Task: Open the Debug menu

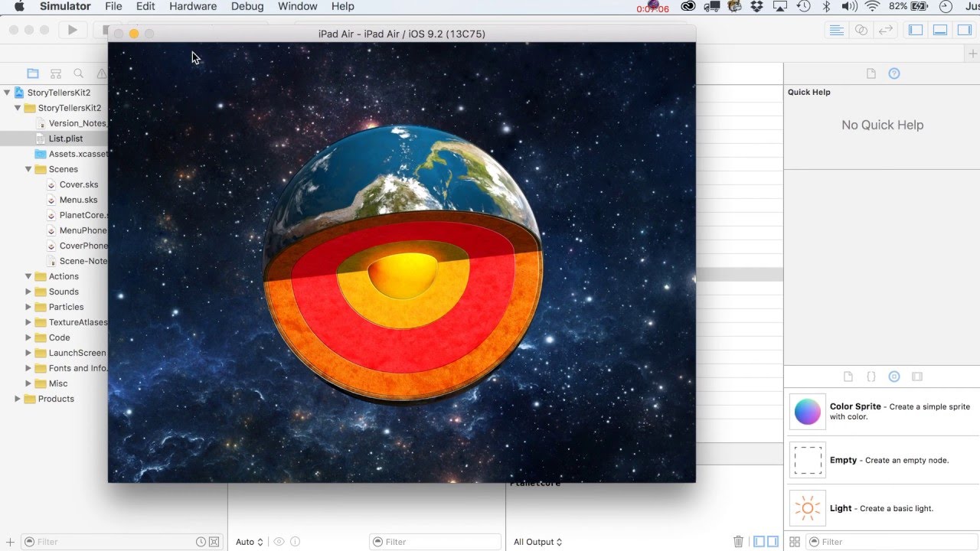Action: [x=247, y=6]
